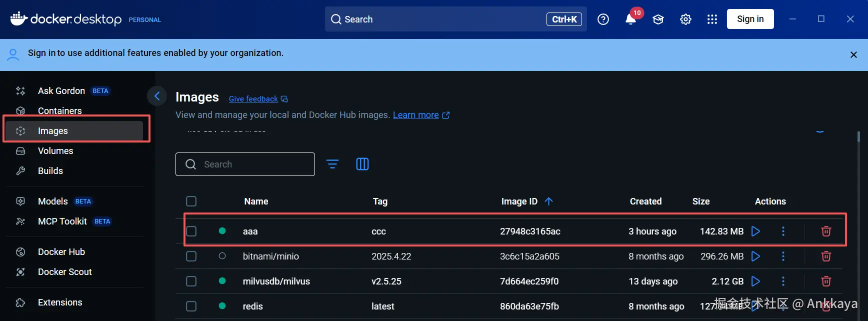Open Builds in the sidebar
The height and width of the screenshot is (321, 868).
[75, 171]
